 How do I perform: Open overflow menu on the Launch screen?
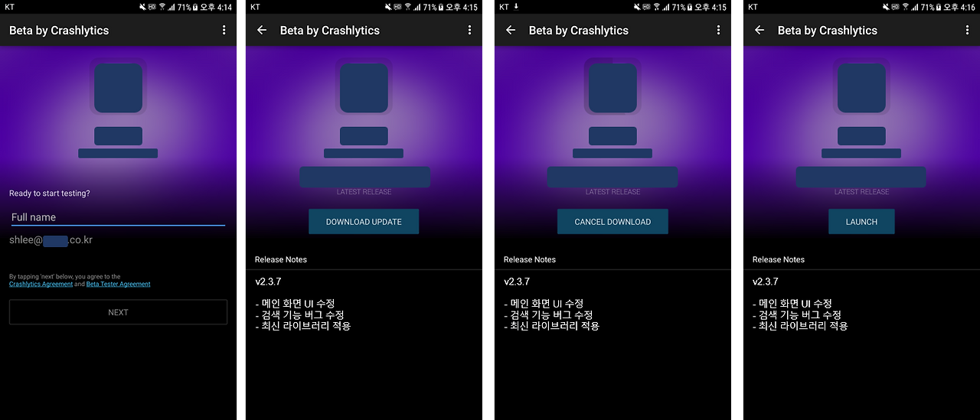(967, 30)
